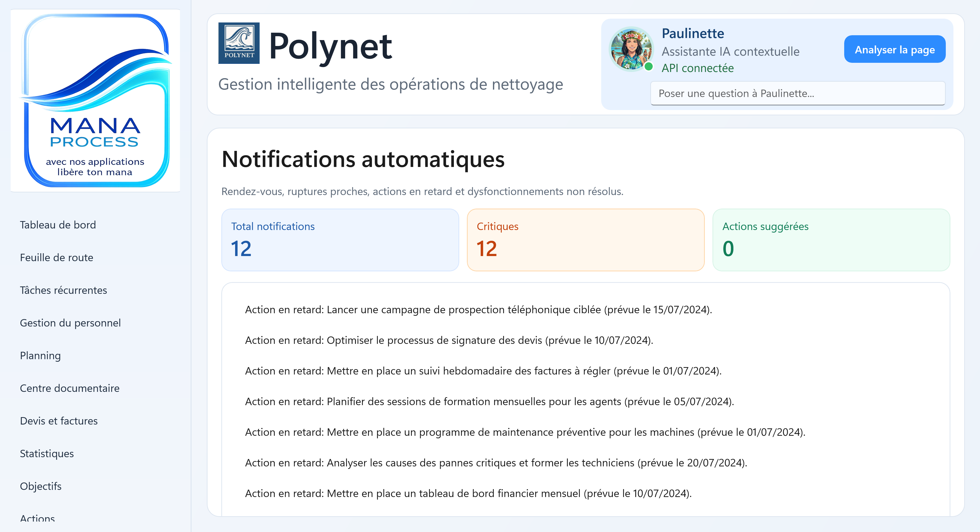Open Centre documentaire

pyautogui.click(x=70, y=388)
